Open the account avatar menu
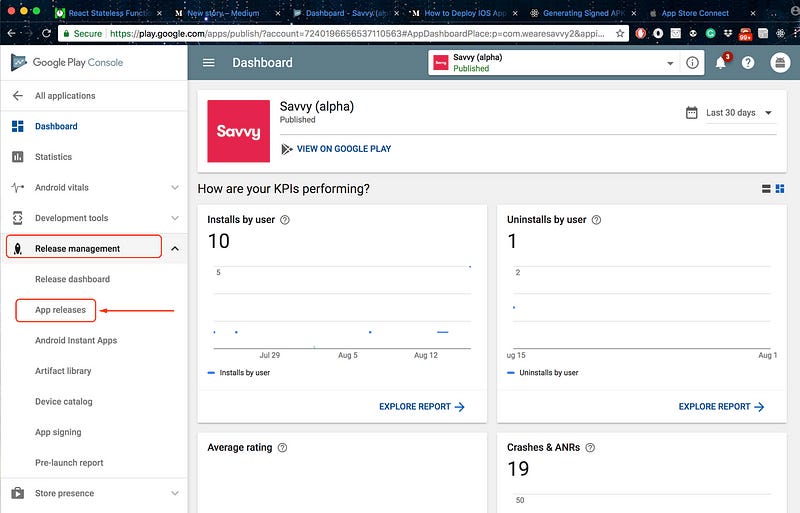This screenshot has height=513, width=800. (780, 62)
